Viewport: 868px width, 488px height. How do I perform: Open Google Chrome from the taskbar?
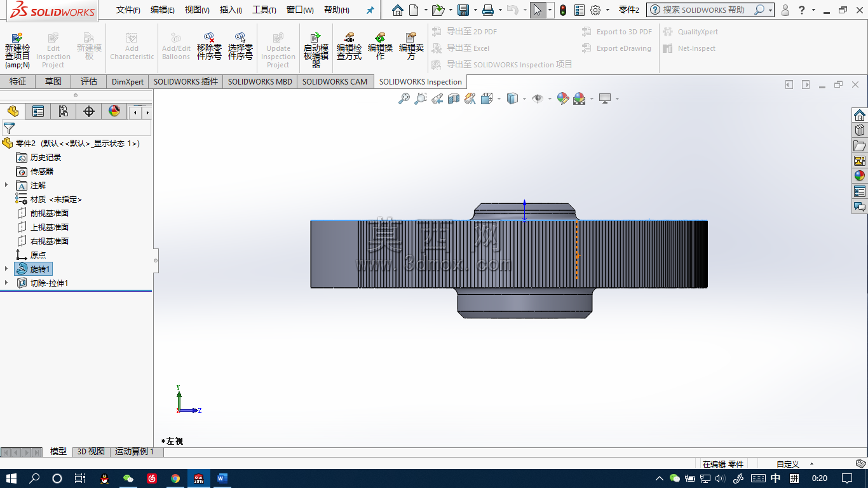pos(175,478)
